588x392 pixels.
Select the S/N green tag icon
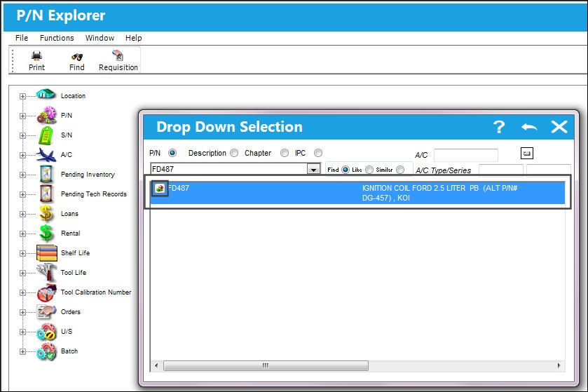coord(46,135)
